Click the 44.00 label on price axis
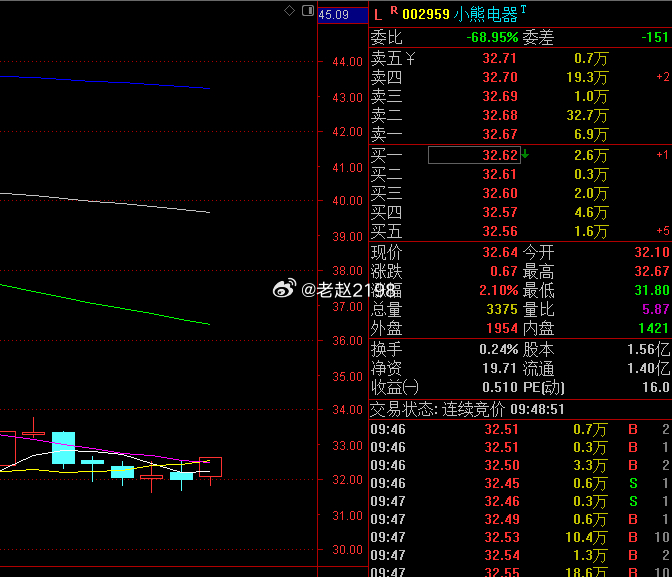This screenshot has height=577, width=672. 348,62
